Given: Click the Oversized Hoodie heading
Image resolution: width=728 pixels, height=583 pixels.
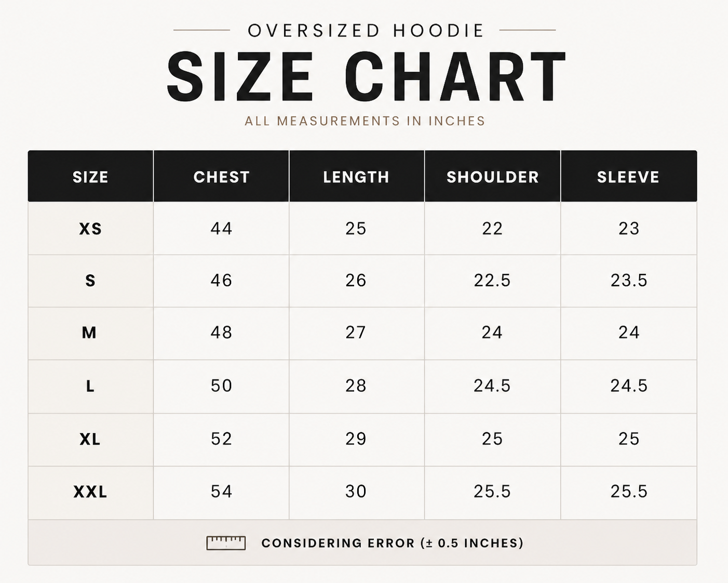Looking at the screenshot, I should coord(366,31).
